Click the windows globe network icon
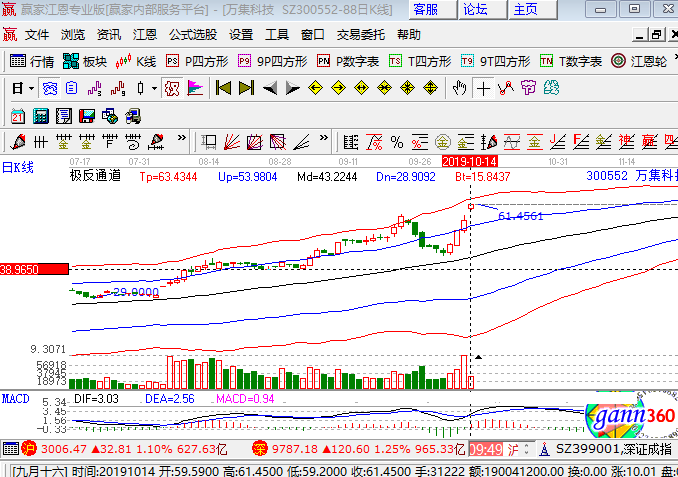678x477 pixels. (110, 116)
